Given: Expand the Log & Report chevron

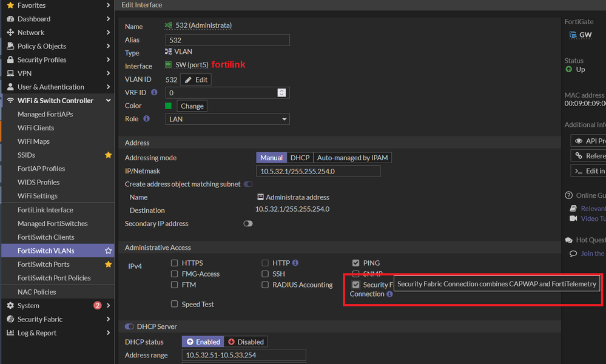Looking at the screenshot, I should coord(108,332).
